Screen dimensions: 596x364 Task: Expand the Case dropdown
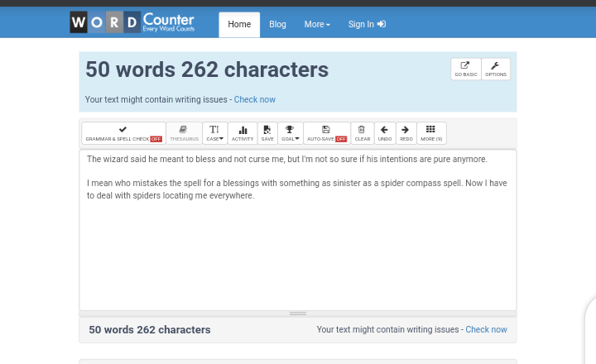pyautogui.click(x=214, y=133)
